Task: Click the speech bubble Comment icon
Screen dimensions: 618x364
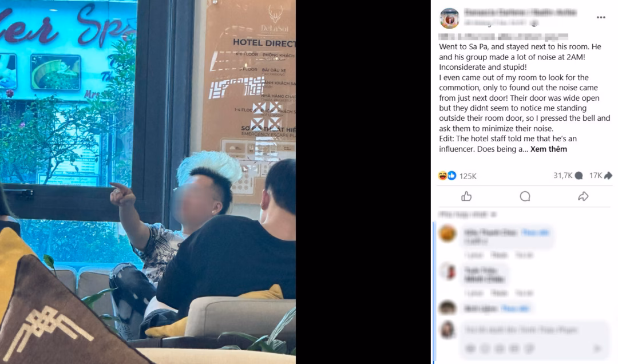Action: [x=525, y=196]
